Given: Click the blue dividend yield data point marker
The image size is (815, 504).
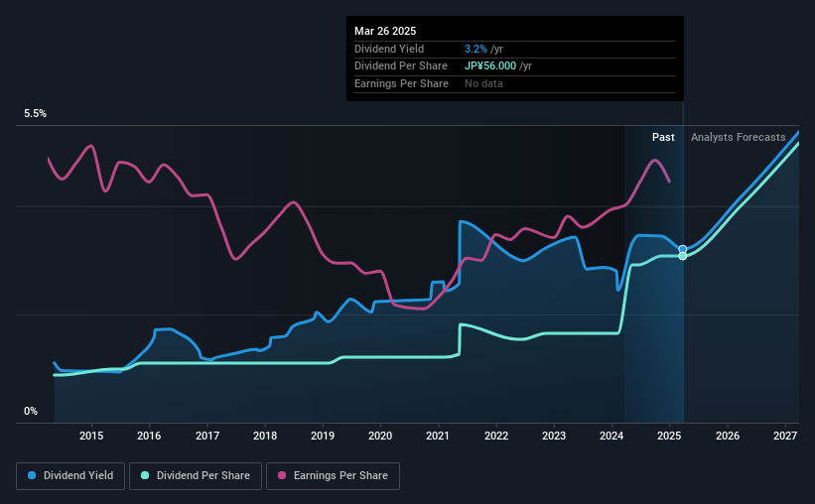Looking at the screenshot, I should [683, 249].
